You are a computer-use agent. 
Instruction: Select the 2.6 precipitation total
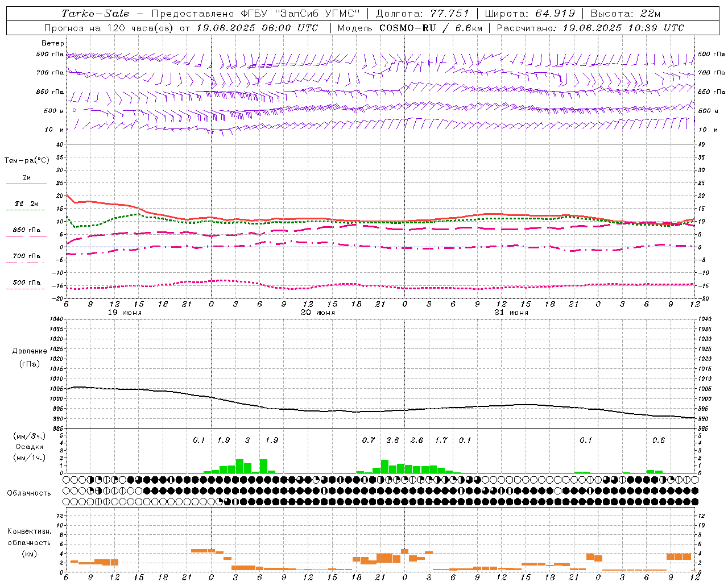(417, 440)
